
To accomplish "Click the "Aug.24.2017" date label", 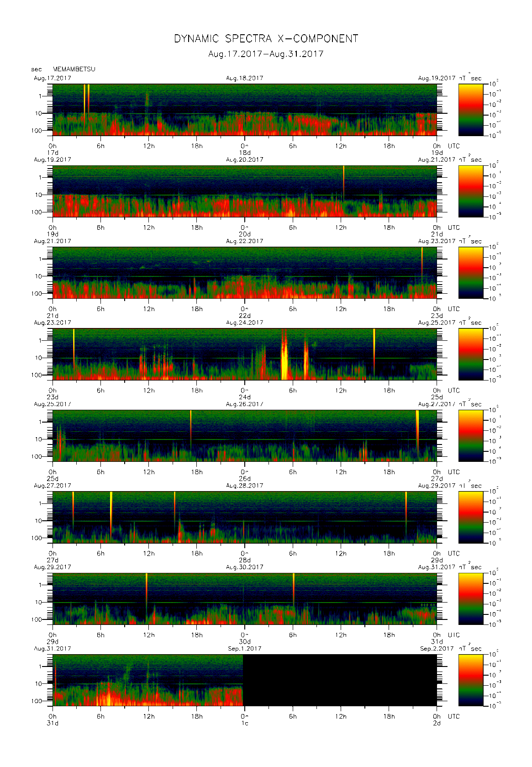I will click(245, 323).
